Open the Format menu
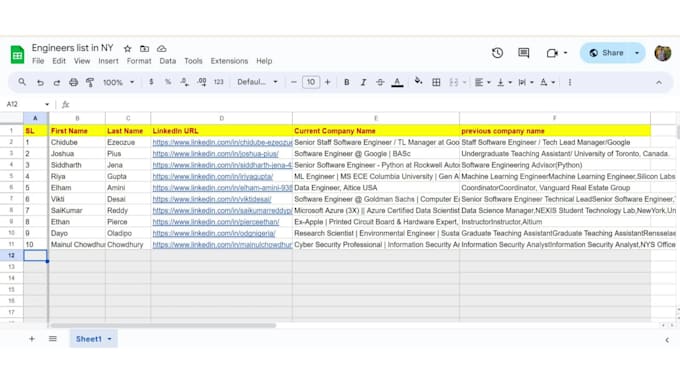 point(139,61)
